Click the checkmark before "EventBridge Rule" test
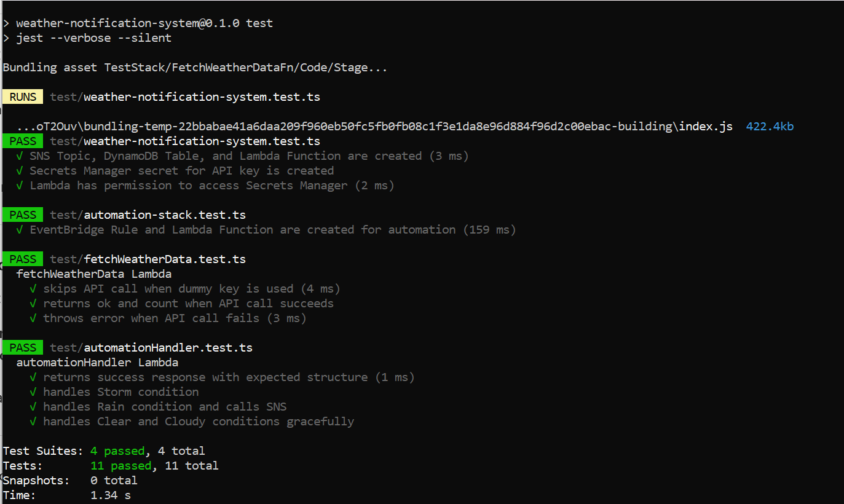The width and height of the screenshot is (844, 504). point(20,230)
